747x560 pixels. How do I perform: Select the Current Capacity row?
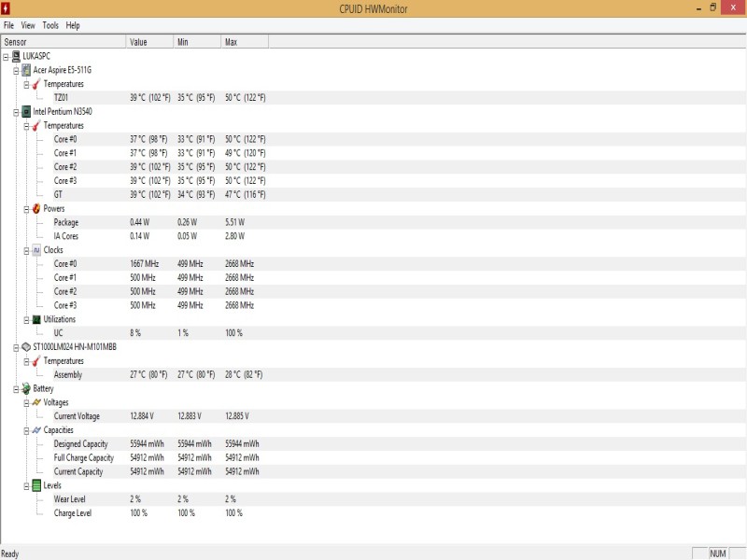click(x=399, y=471)
